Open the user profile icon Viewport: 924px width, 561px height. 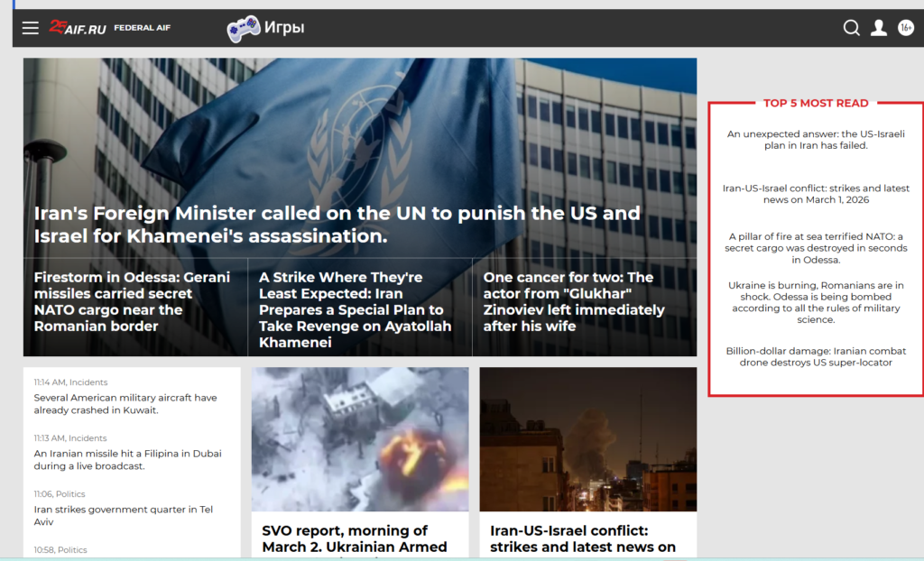point(878,28)
